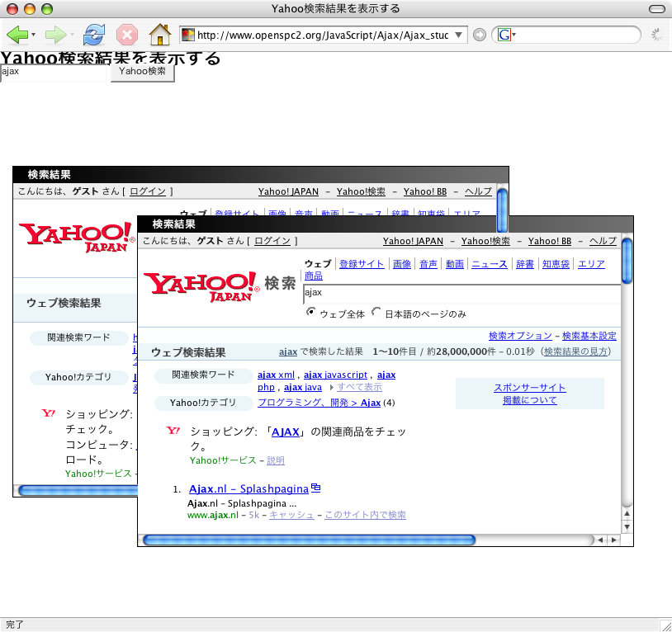Image resolution: width=672 pixels, height=632 pixels.
Task: Click the related keyword ajax xml
Action: pyautogui.click(x=276, y=375)
